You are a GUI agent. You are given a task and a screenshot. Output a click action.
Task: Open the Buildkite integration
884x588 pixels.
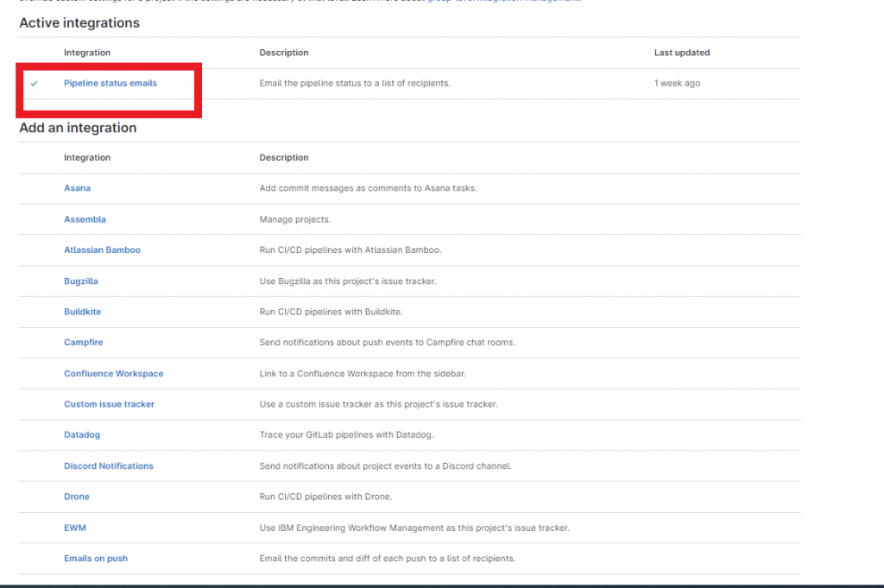[x=82, y=311]
